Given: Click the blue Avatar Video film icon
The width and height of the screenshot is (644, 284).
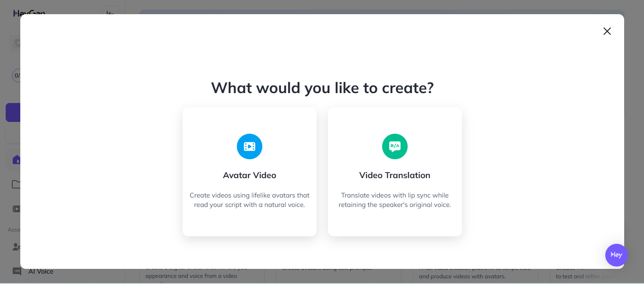Looking at the screenshot, I should coord(250,146).
